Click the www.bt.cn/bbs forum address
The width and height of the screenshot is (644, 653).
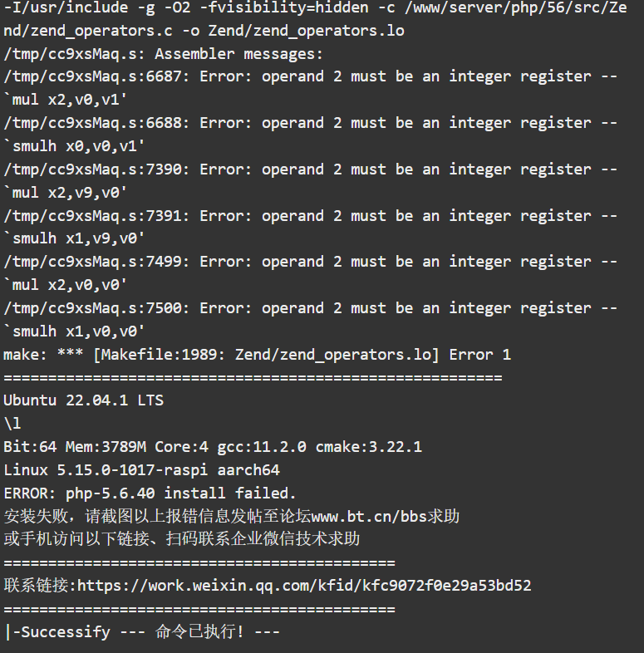pyautogui.click(x=369, y=517)
